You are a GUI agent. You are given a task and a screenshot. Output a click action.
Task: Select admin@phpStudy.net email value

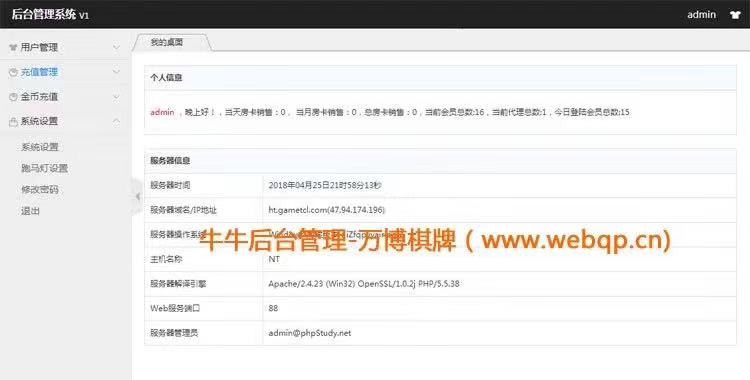pyautogui.click(x=309, y=333)
